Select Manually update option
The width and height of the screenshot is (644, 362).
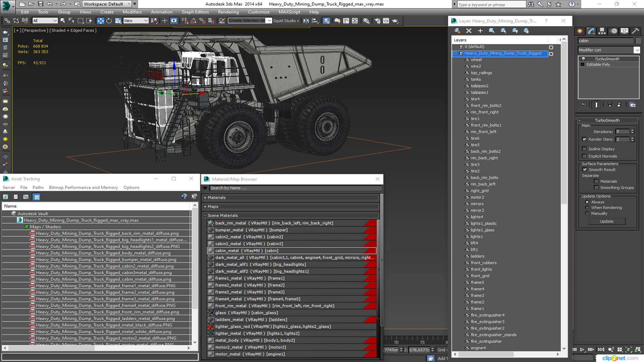pos(587,214)
